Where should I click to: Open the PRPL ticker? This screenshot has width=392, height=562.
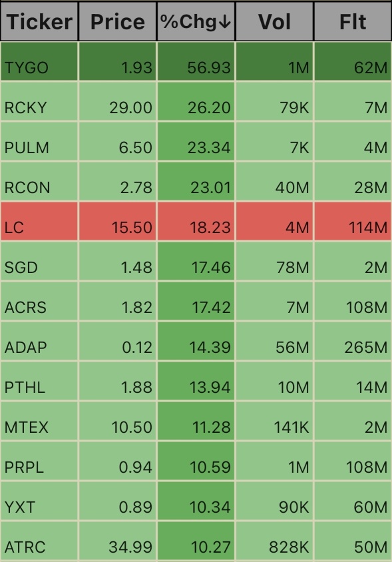(24, 467)
